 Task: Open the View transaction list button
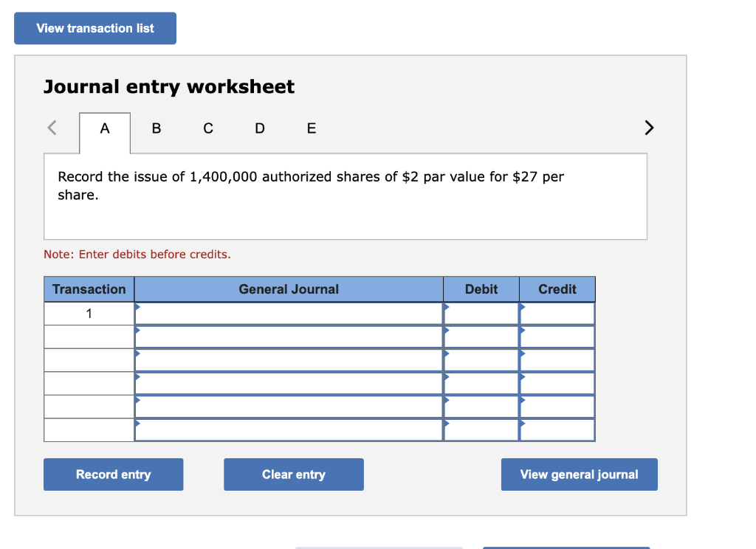coord(95,29)
